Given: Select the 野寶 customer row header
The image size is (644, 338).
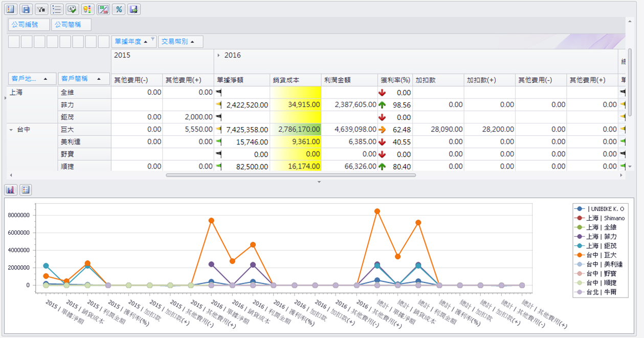Looking at the screenshot, I should click(84, 154).
